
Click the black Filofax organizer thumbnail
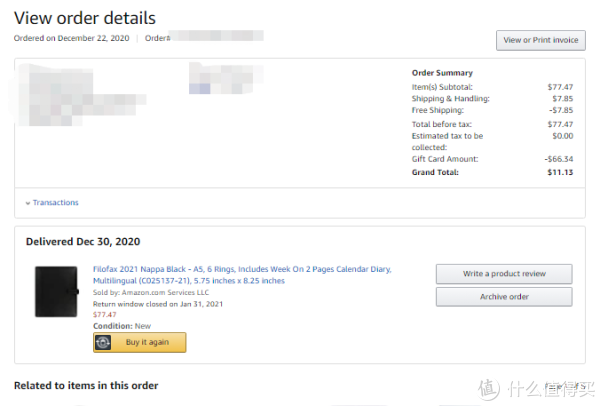(x=57, y=292)
